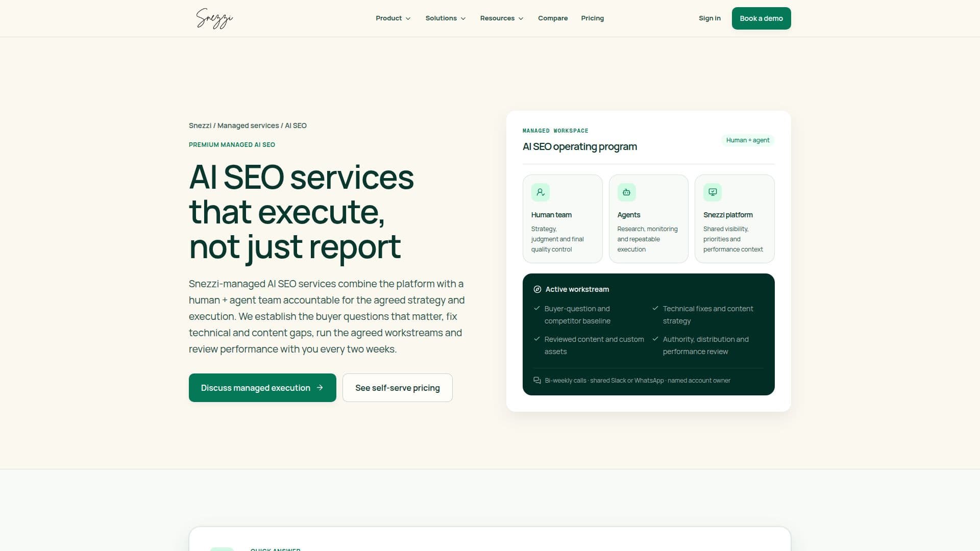Click the AI SEO breadcrumb item

tap(296, 126)
